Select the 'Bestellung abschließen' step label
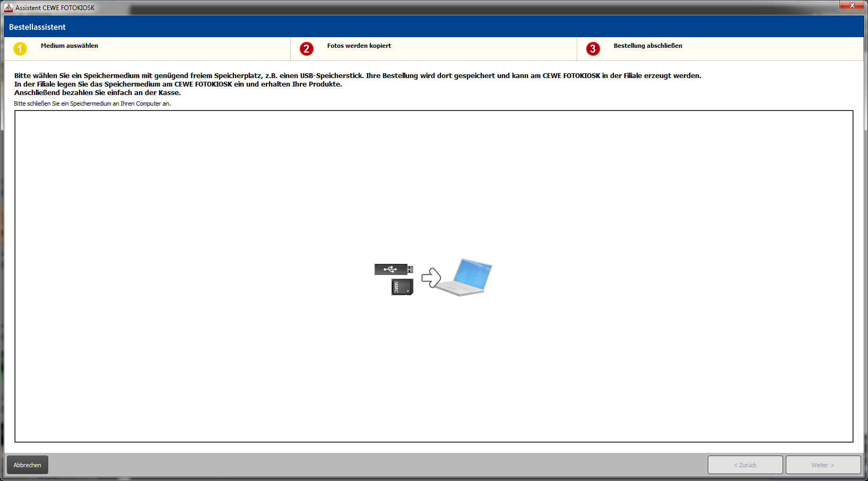The width and height of the screenshot is (868, 481). [x=648, y=46]
